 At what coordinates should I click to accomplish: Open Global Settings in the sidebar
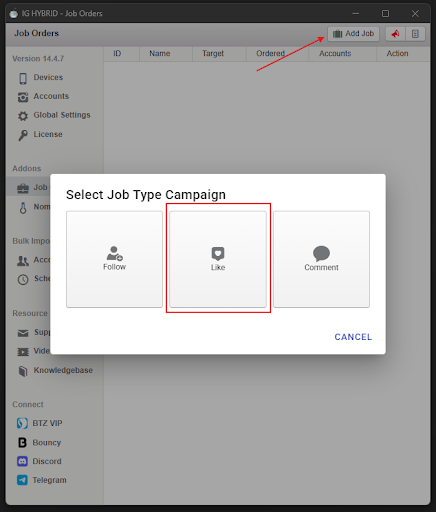[62, 115]
